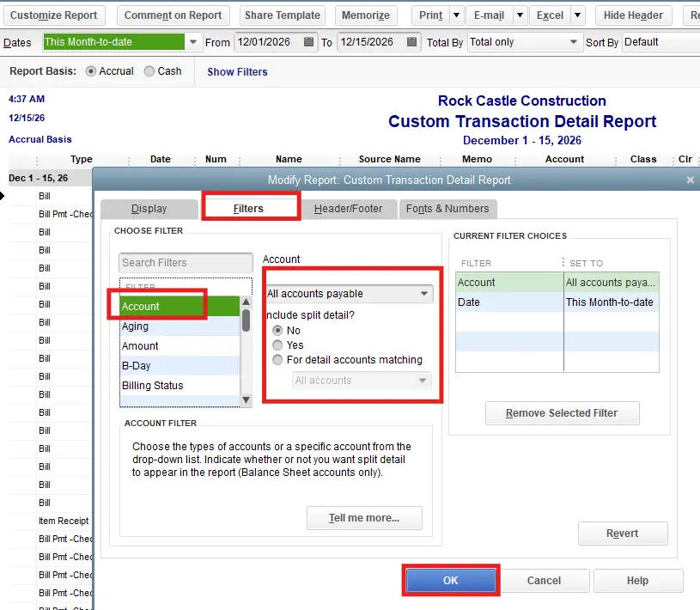Choose Yes for include split detail

click(277, 345)
